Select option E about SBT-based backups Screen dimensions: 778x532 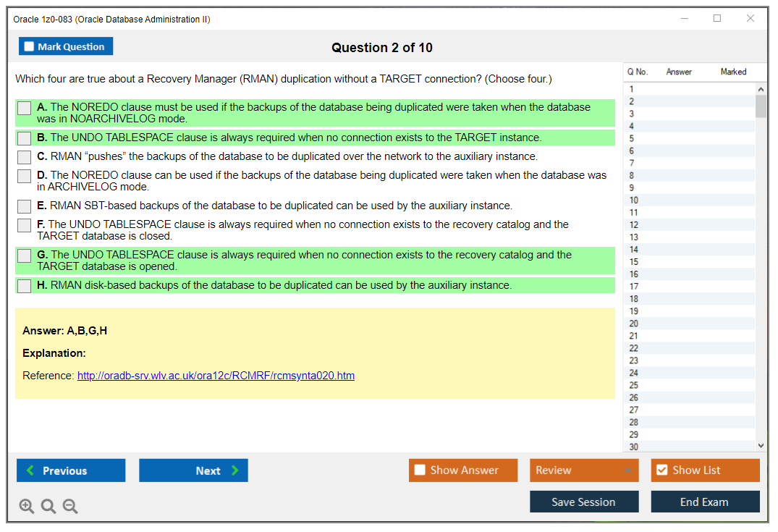tap(23, 206)
